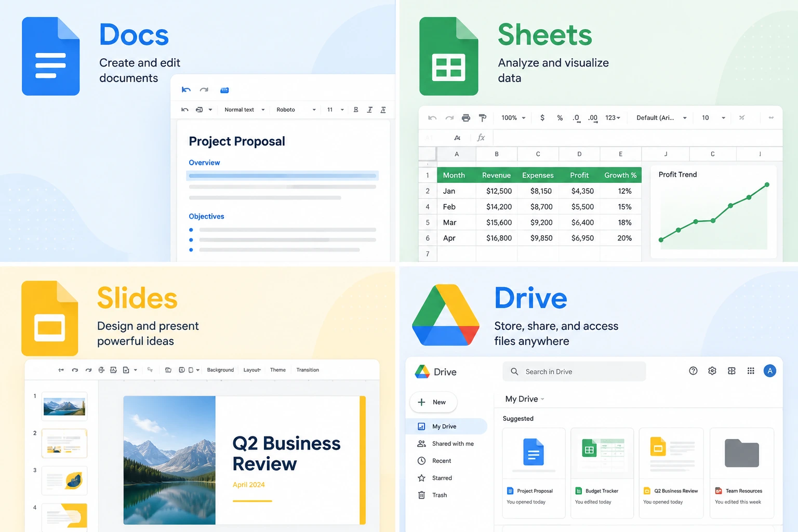Select slide 2 thumbnail in filmstrip
The image size is (798, 532).
pyautogui.click(x=64, y=443)
